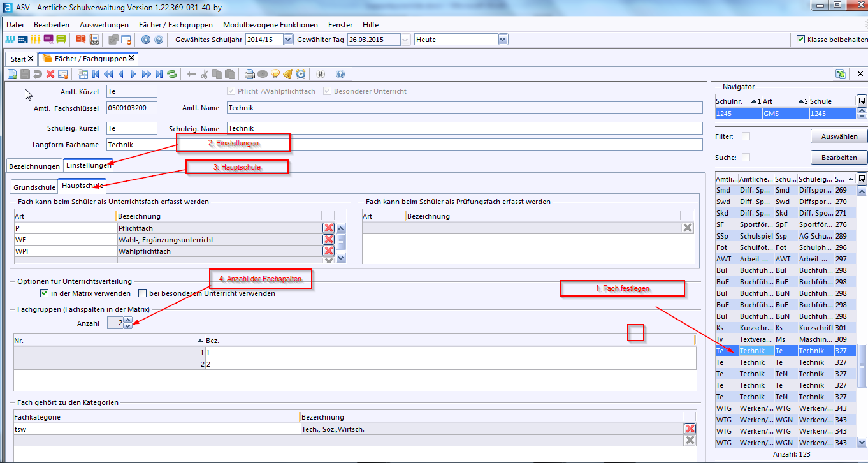Switch to the Bezeichnungen tab

34,166
